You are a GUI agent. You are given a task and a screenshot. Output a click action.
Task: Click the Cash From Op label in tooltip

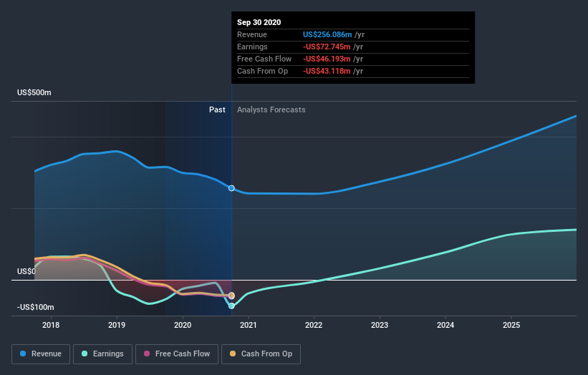(x=263, y=71)
